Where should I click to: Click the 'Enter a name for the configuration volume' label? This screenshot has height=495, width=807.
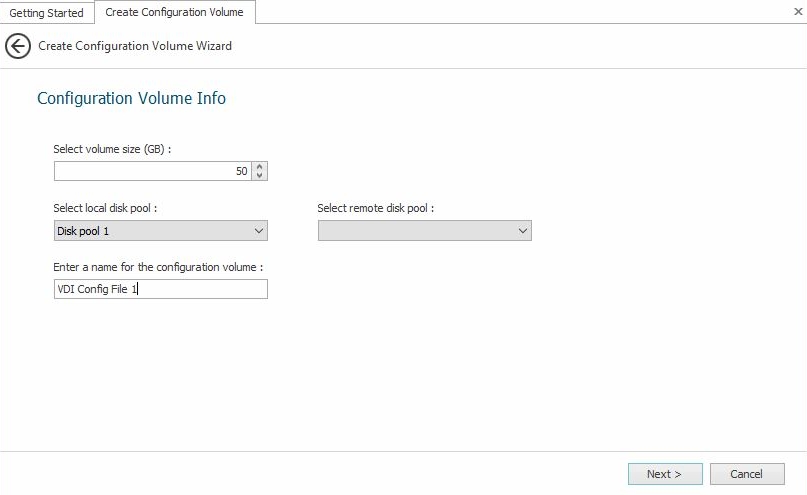coord(158,267)
